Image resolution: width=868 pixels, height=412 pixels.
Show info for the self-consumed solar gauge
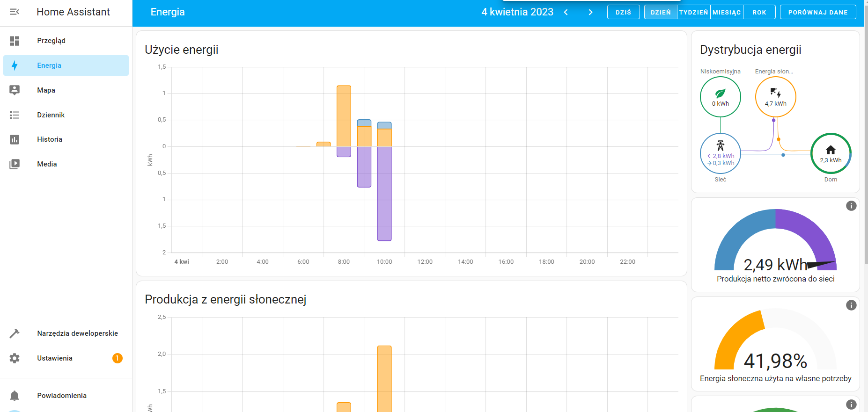point(851,305)
